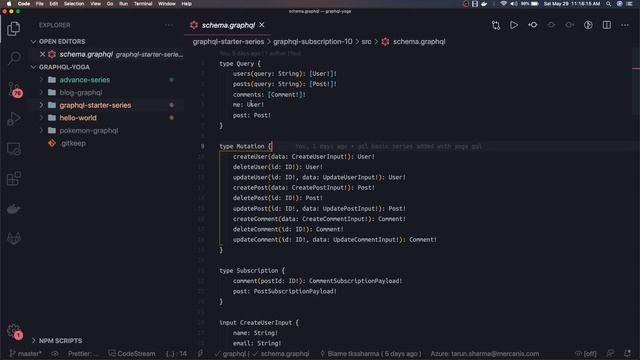Click the 'input CreateUserInput {' code line

click(259, 322)
